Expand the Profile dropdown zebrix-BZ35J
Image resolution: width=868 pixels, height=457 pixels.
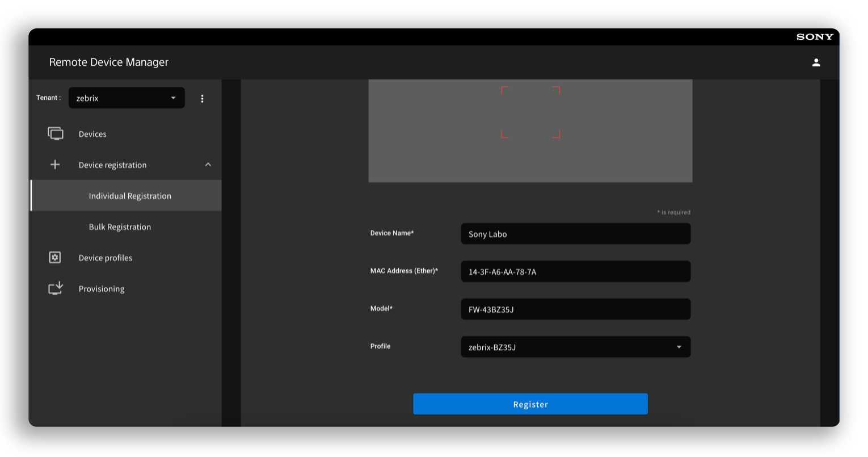575,347
